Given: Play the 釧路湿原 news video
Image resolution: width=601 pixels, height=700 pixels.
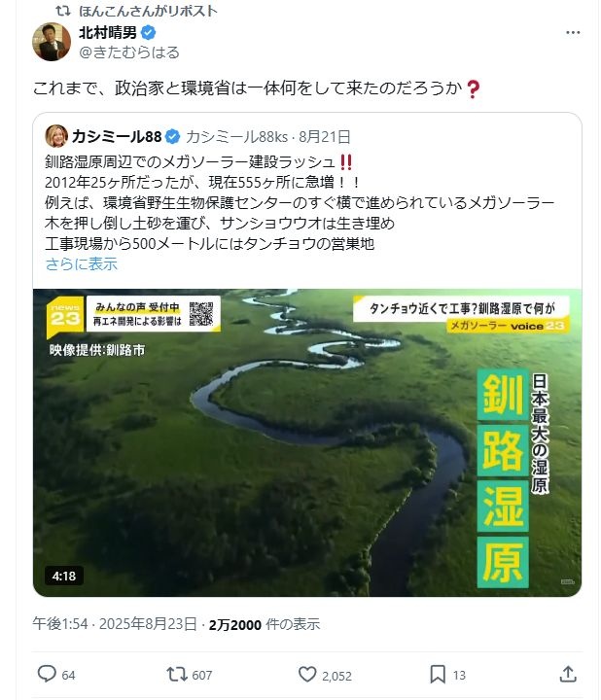Looking at the screenshot, I should pos(307,443).
